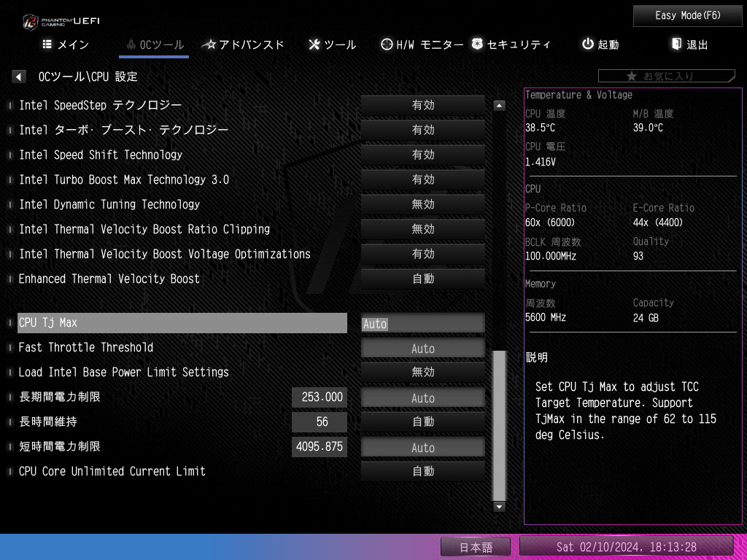The image size is (747, 560).
Task: Select Intel Dynamic Tuning Technology label
Action: tap(109, 205)
